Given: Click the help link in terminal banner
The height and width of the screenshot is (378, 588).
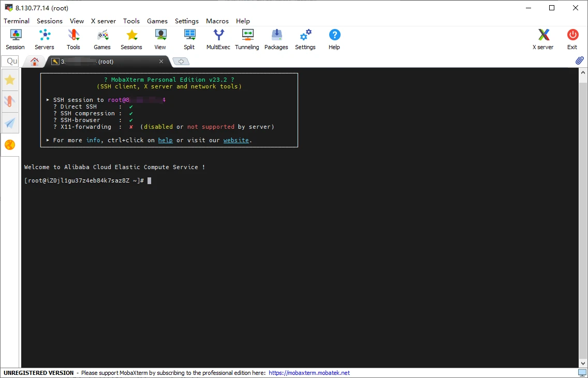Looking at the screenshot, I should (166, 140).
